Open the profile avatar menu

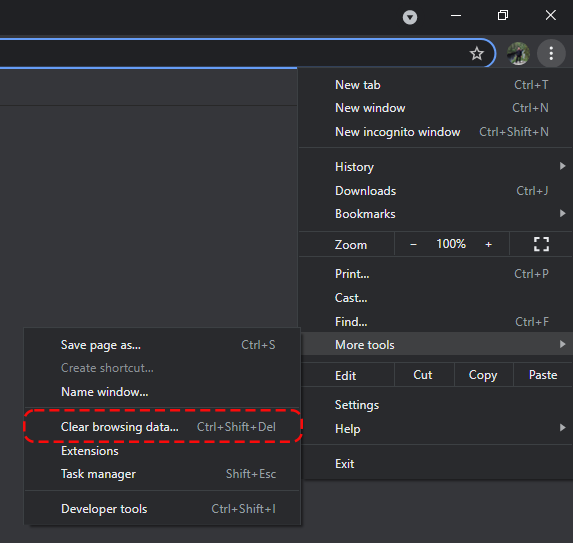pyautogui.click(x=518, y=53)
